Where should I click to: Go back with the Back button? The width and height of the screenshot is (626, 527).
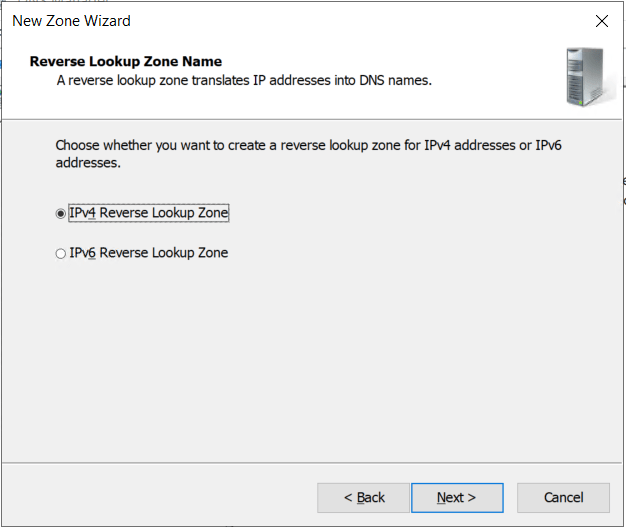(x=363, y=497)
